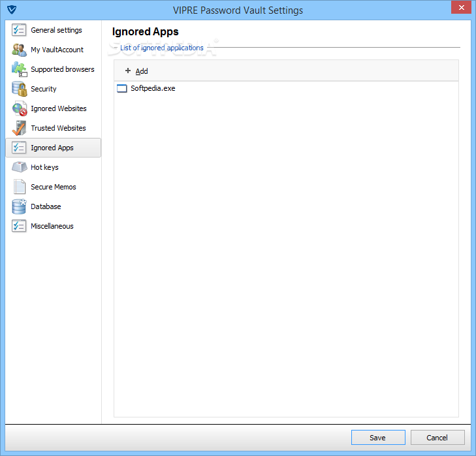This screenshot has height=456, width=476.
Task: Close the VIPRE Password Vault Settings window
Action: (461, 7)
